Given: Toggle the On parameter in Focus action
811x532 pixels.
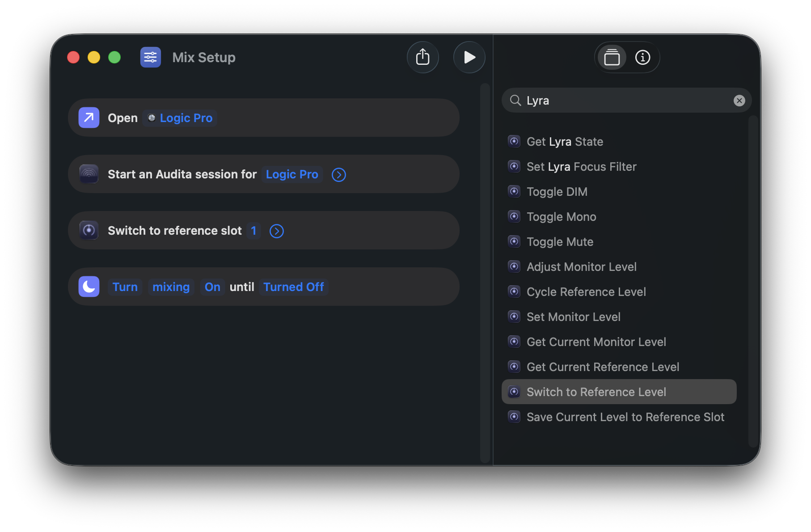Looking at the screenshot, I should tap(212, 287).
